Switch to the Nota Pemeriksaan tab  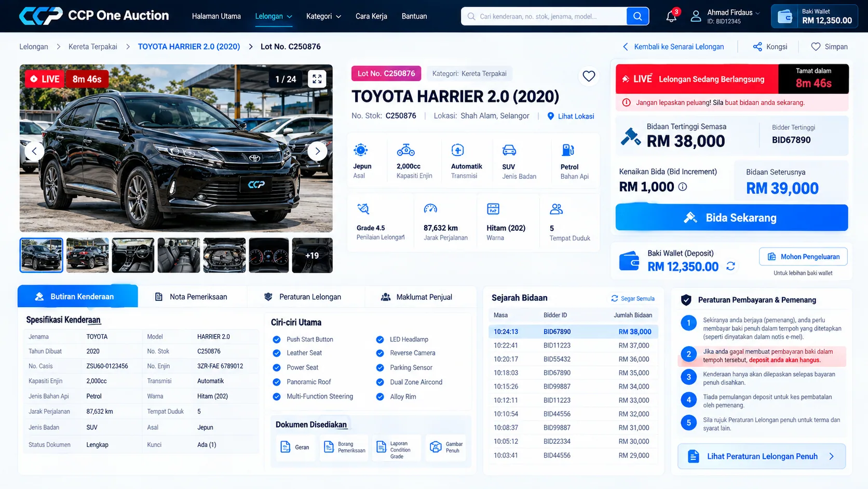click(192, 297)
